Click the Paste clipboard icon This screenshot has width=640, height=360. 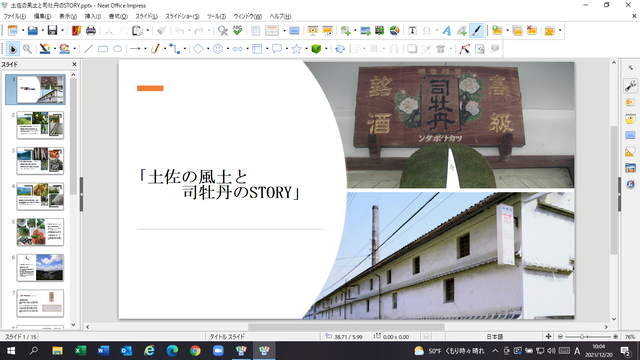[x=138, y=31]
